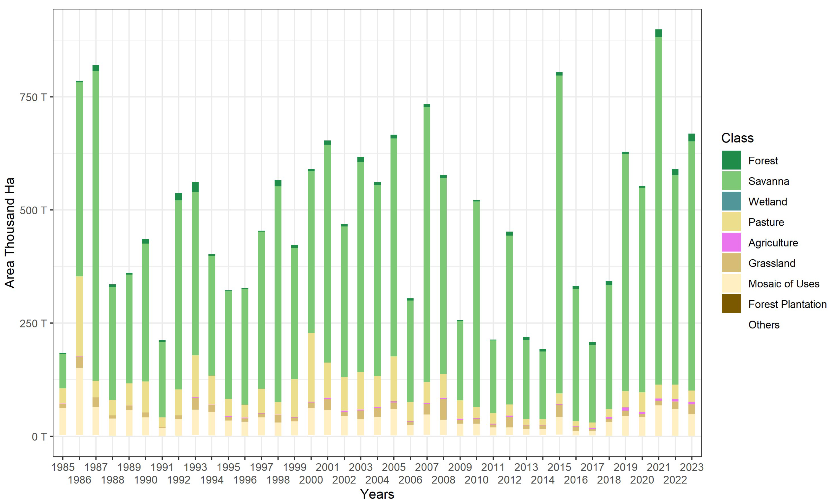Viewport: 831px width, 504px height.
Task: Click the Years x-axis title
Action: pyautogui.click(x=377, y=494)
